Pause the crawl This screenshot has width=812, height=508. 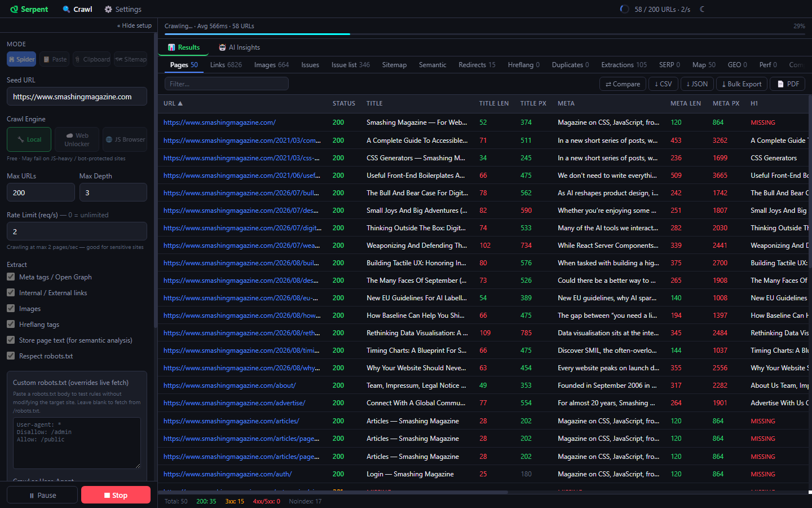tap(42, 495)
